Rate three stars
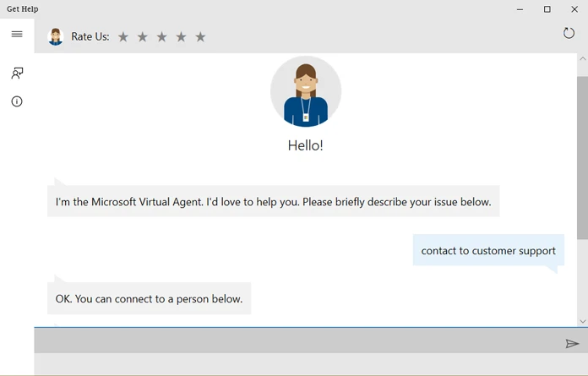Screen dimensions: 588x376 coord(162,37)
